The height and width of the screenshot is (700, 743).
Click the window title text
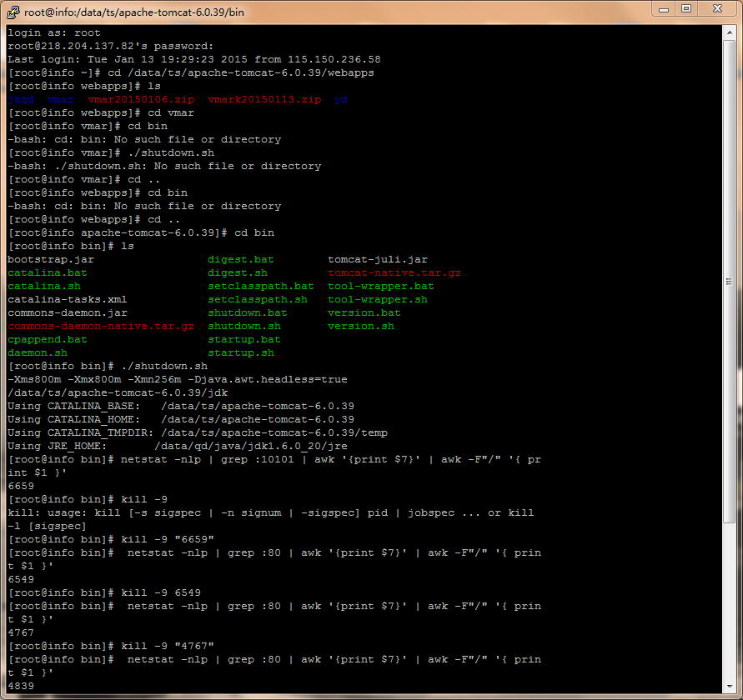tap(134, 12)
